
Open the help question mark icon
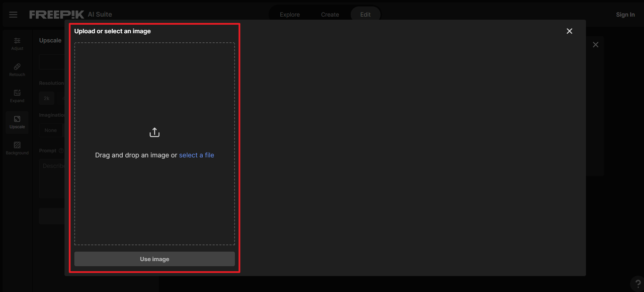[638, 283]
